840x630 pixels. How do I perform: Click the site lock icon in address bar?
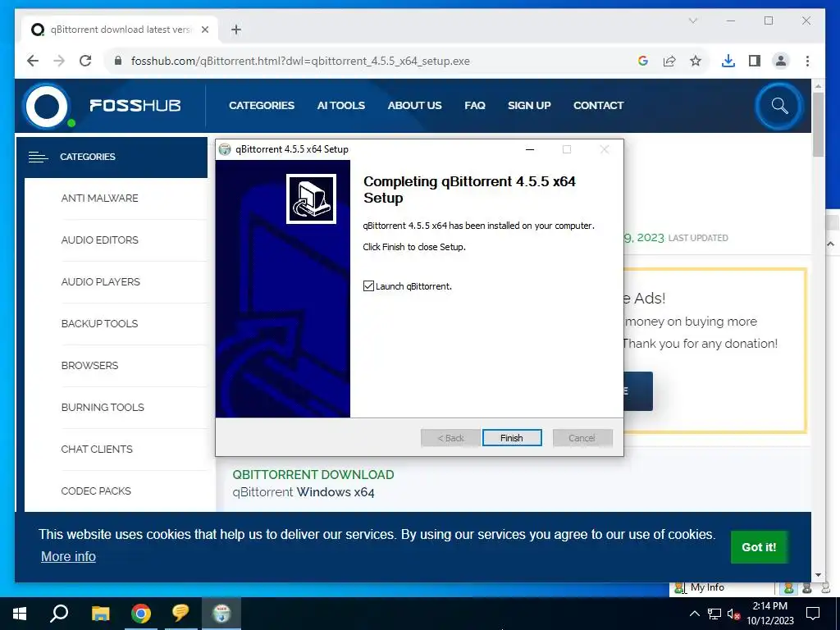pyautogui.click(x=118, y=61)
